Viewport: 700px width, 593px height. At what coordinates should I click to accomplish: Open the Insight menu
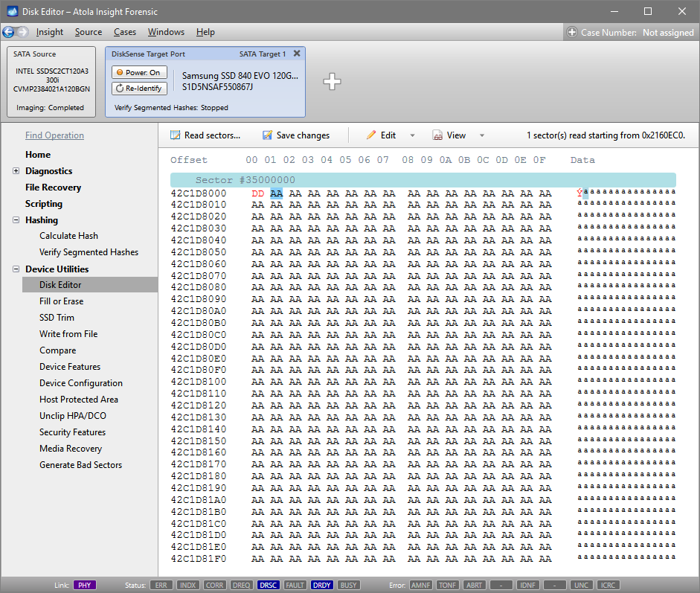(50, 32)
